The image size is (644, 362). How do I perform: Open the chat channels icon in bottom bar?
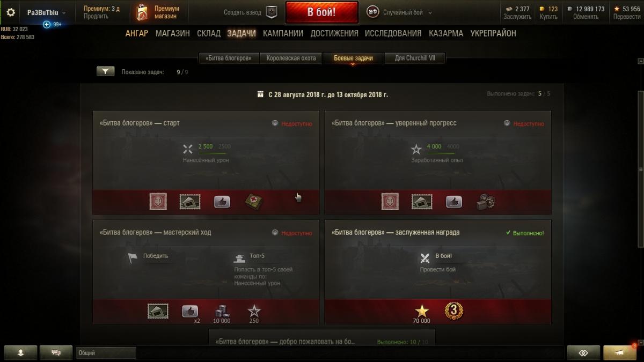coord(55,353)
